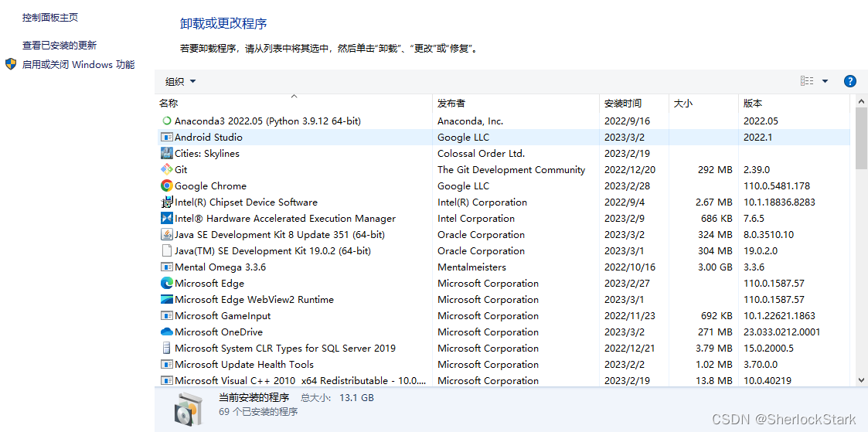Click the Android Studio program icon
868x432 pixels.
pos(166,138)
